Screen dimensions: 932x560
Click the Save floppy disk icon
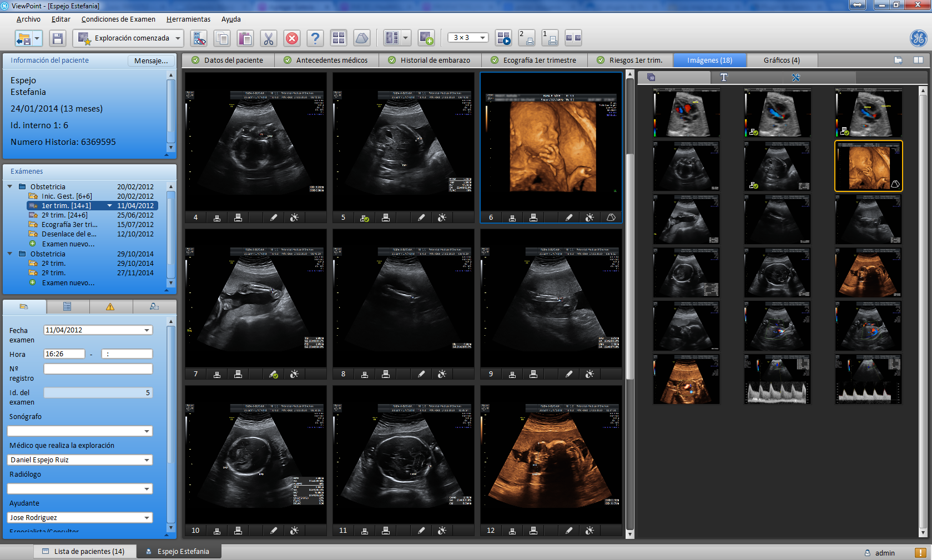[x=58, y=38]
